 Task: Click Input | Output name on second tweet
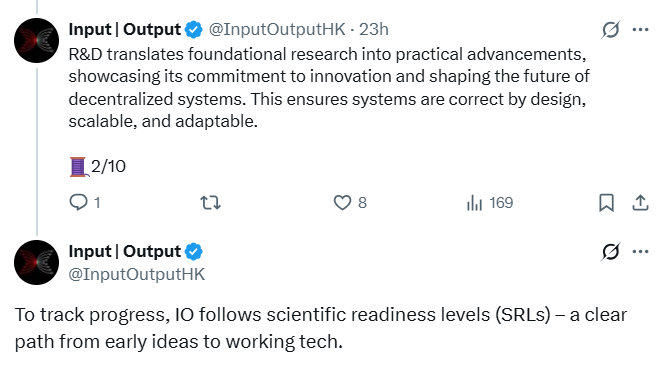(125, 251)
